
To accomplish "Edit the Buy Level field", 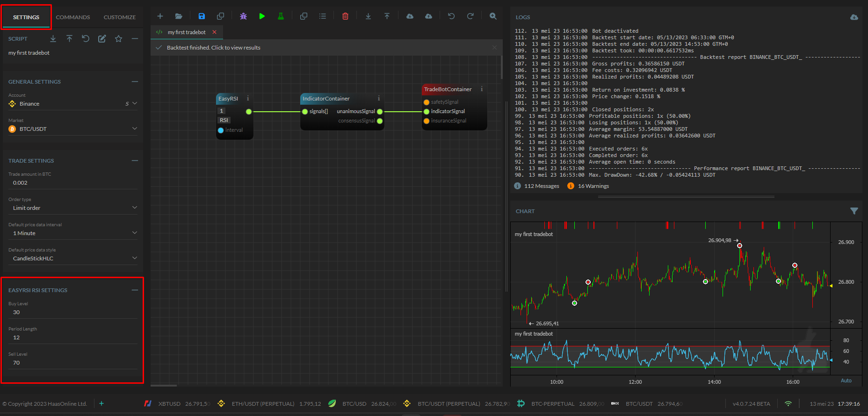I will 73,312.
